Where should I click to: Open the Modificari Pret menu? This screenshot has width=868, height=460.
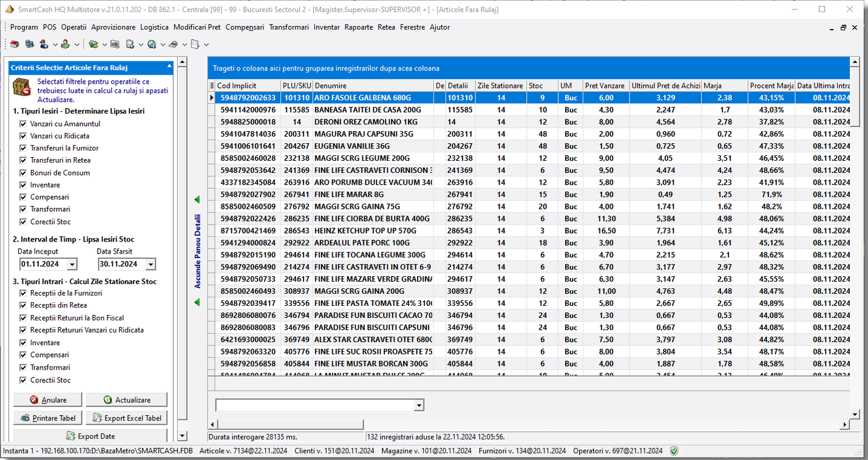(197, 27)
